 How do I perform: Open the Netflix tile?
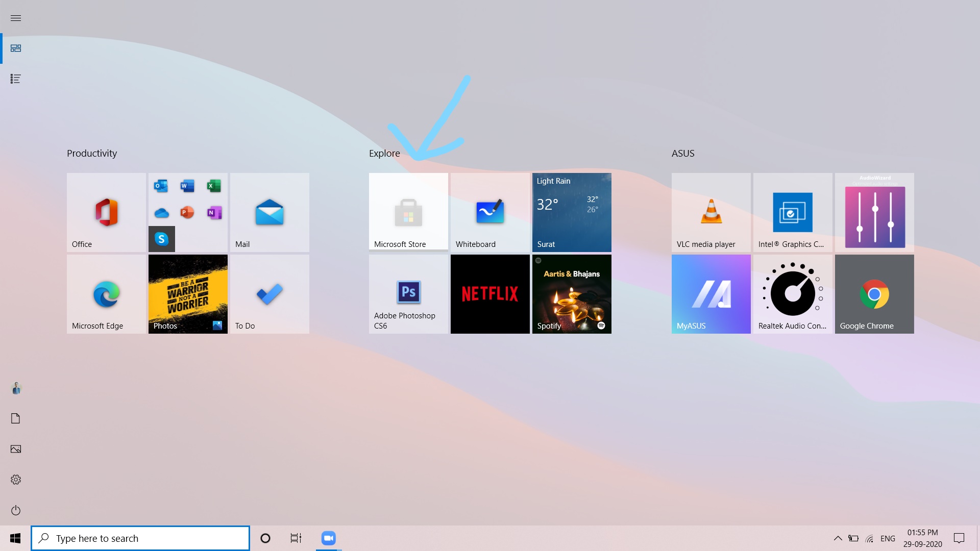pos(490,294)
